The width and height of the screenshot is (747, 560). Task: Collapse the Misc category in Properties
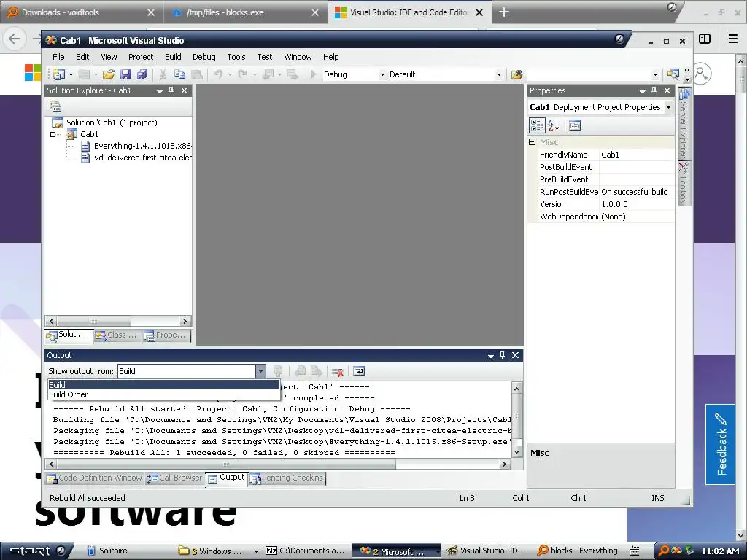(532, 142)
